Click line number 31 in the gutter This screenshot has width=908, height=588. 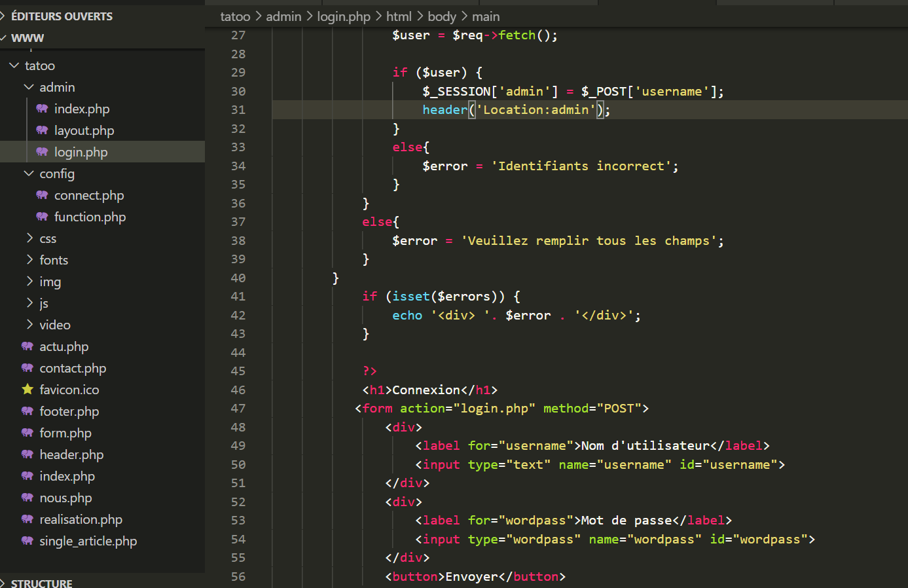(238, 110)
